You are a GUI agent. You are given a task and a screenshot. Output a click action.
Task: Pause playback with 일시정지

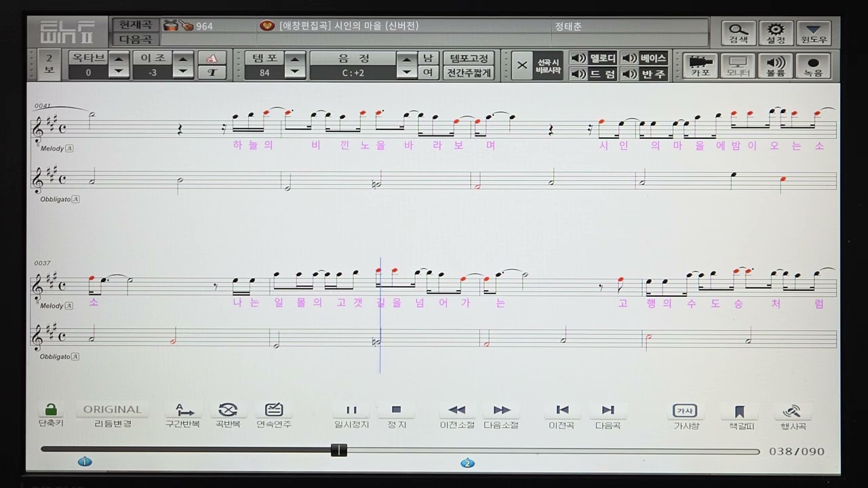pos(351,409)
